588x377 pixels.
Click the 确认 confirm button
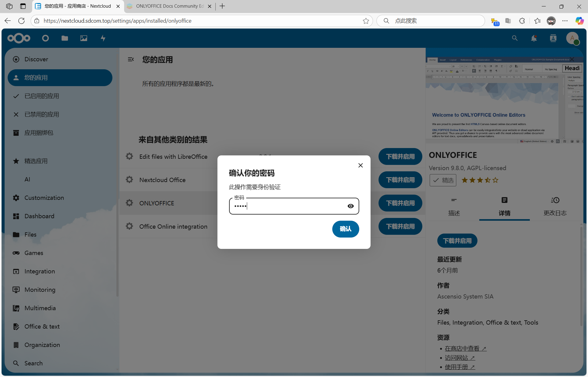[x=345, y=229]
